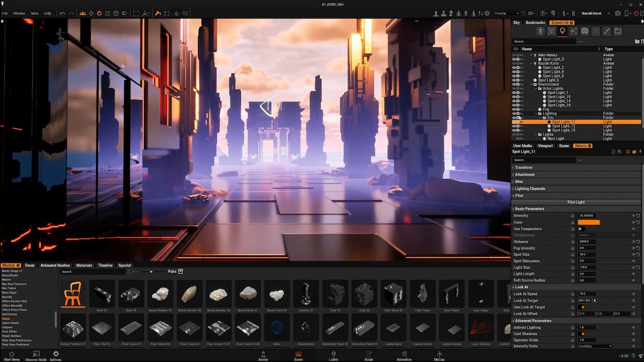Image resolution: width=644 pixels, height=362 pixels.
Task: Click the orange Color swatch
Action: [x=589, y=222]
